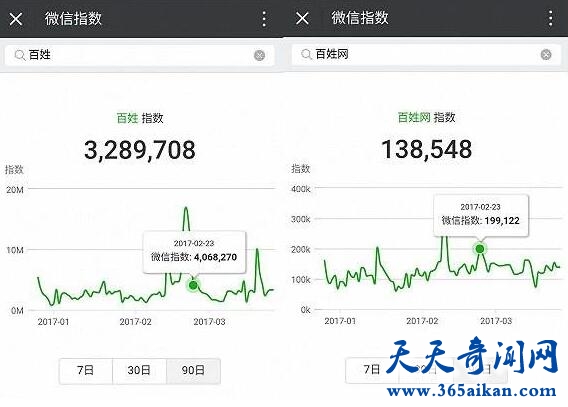Close the left 微信指数 page with X
Screen dimensions: 568x407
tap(16, 18)
